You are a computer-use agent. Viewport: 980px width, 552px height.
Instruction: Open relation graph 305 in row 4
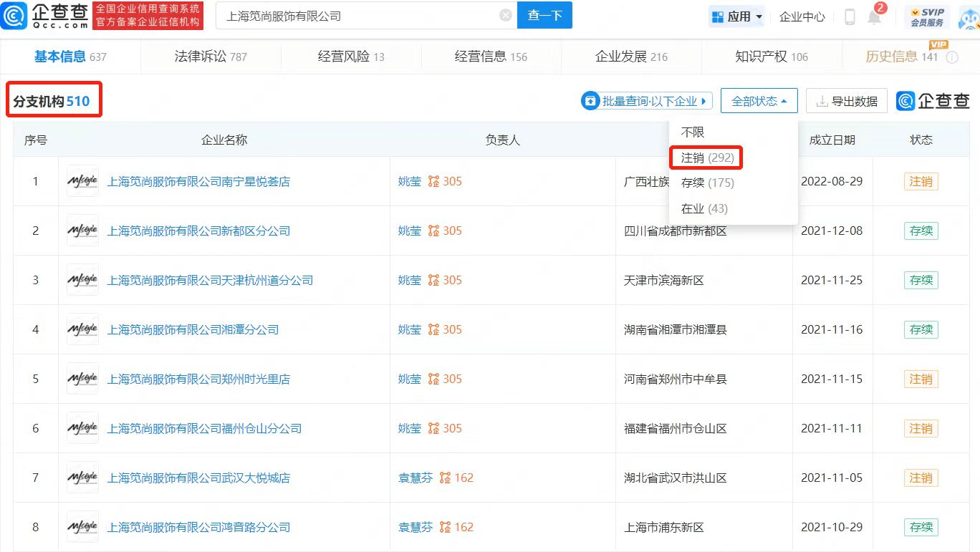445,330
